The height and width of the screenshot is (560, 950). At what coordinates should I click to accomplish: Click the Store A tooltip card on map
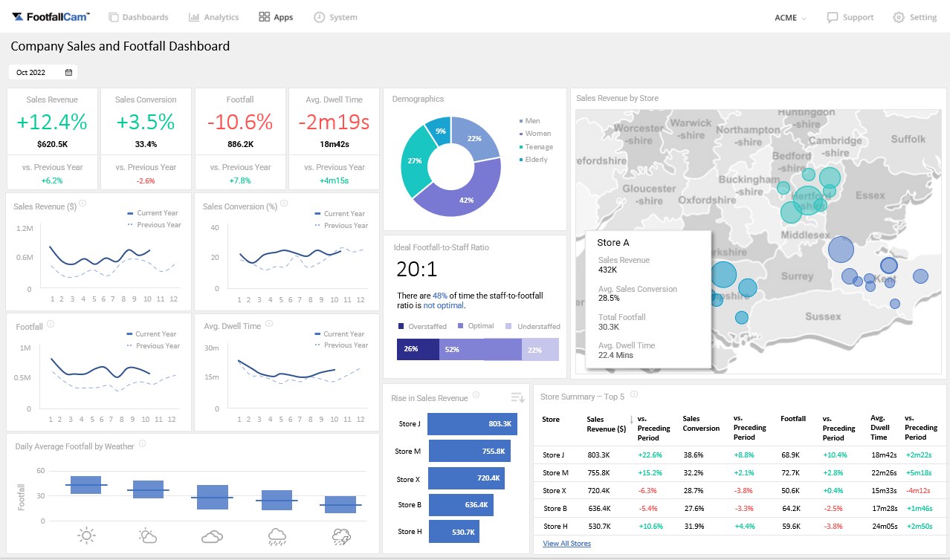click(x=648, y=299)
